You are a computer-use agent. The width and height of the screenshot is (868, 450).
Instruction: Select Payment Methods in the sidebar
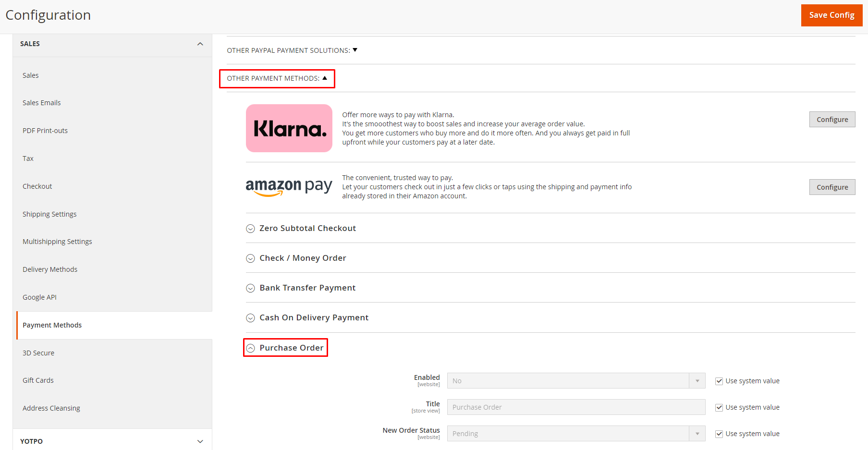click(52, 325)
